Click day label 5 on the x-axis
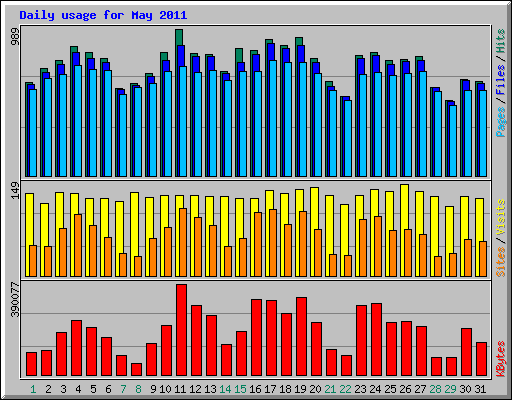This screenshot has height=400, width=512. (x=93, y=389)
